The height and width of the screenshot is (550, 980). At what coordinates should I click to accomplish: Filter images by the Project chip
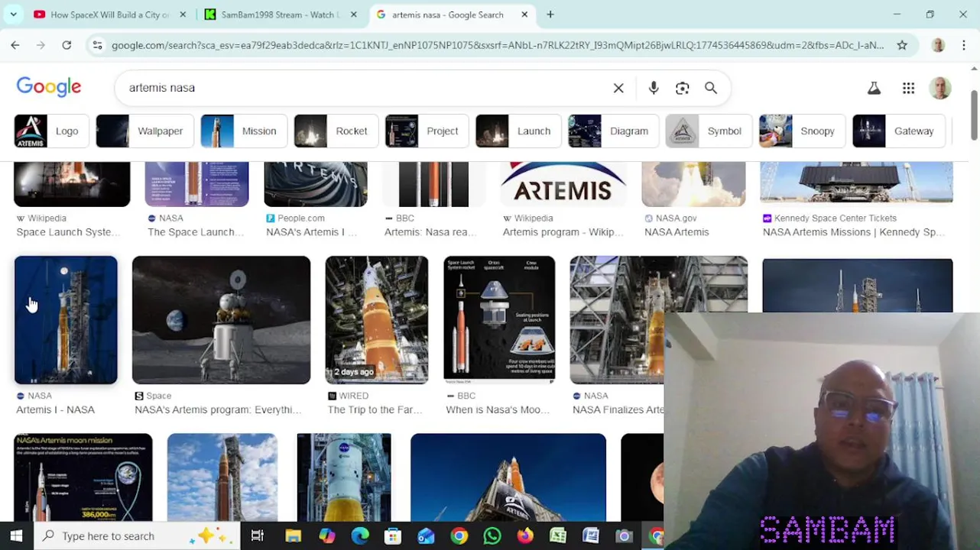click(x=427, y=131)
